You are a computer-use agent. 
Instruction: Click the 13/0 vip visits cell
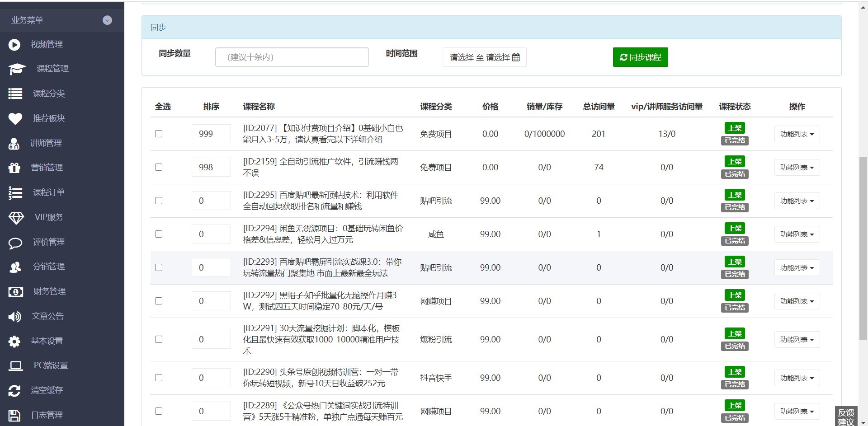[667, 134]
